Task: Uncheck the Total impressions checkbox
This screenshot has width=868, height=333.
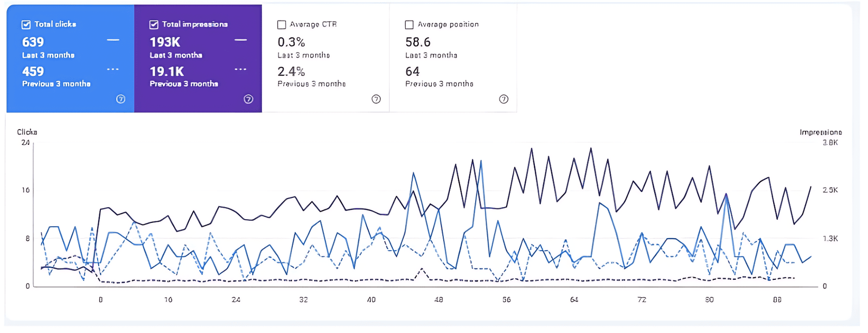Action: [x=154, y=24]
